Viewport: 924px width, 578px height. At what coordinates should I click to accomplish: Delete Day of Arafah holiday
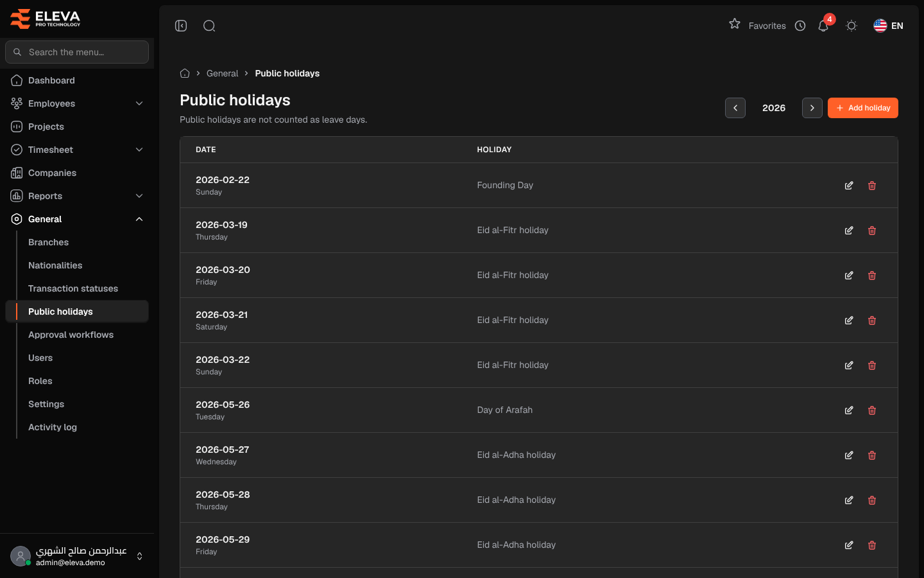pyautogui.click(x=872, y=410)
